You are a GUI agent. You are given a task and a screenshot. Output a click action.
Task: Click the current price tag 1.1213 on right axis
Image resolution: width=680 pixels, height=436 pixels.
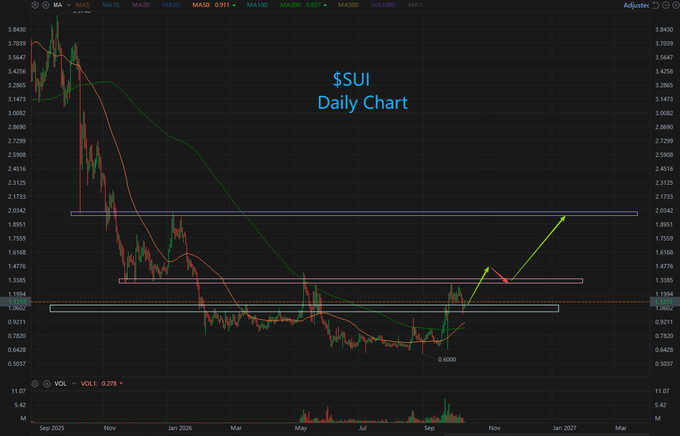[664, 302]
